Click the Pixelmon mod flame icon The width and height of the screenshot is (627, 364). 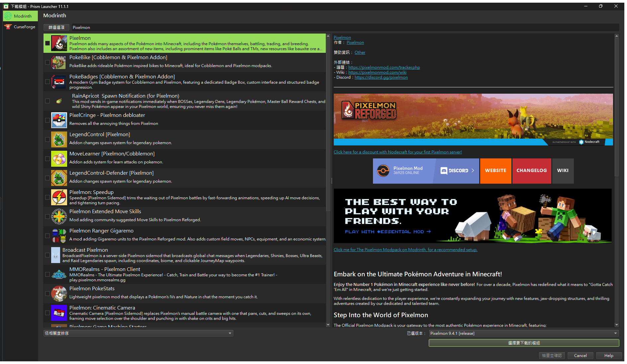pos(59,43)
